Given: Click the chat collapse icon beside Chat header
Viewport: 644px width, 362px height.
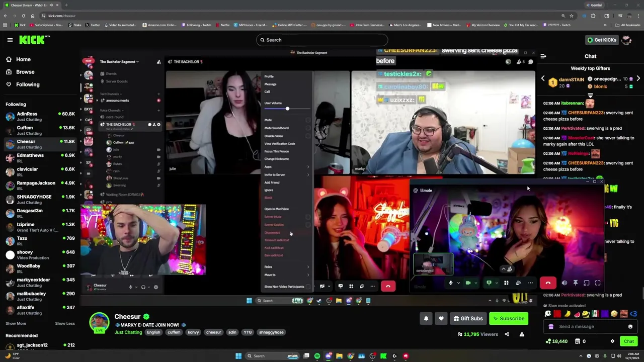Looking at the screenshot, I should (x=543, y=56).
